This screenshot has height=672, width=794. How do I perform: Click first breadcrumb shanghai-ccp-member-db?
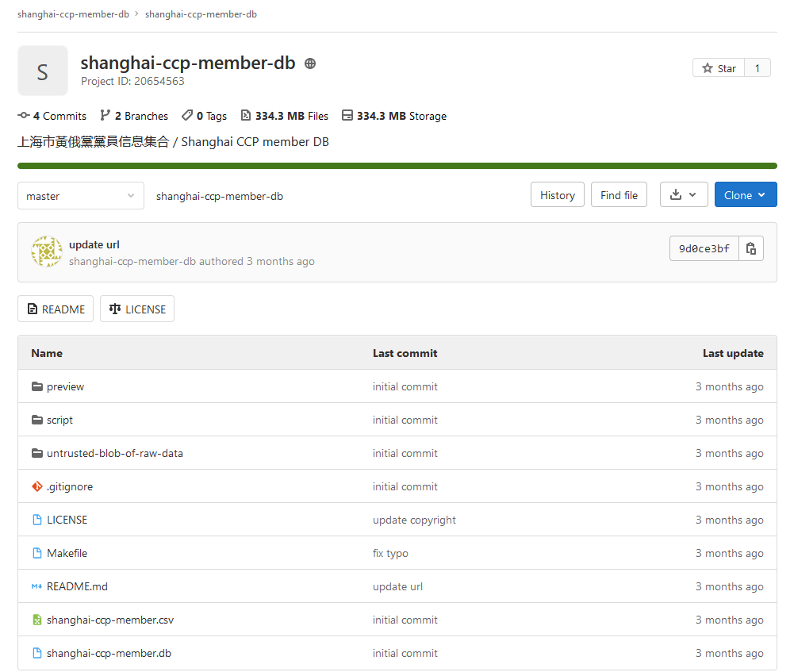coord(74,14)
